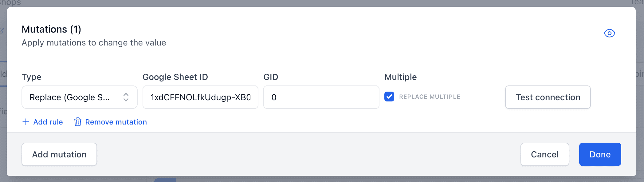644x182 pixels.
Task: Open the Type dropdown showing Replace (Google S...)
Action: click(x=79, y=97)
